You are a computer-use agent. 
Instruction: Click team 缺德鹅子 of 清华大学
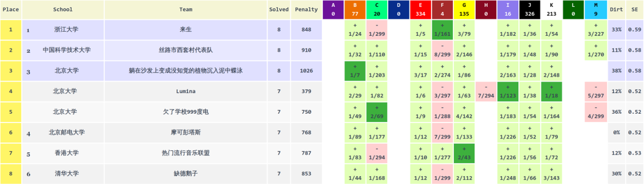click(186, 174)
